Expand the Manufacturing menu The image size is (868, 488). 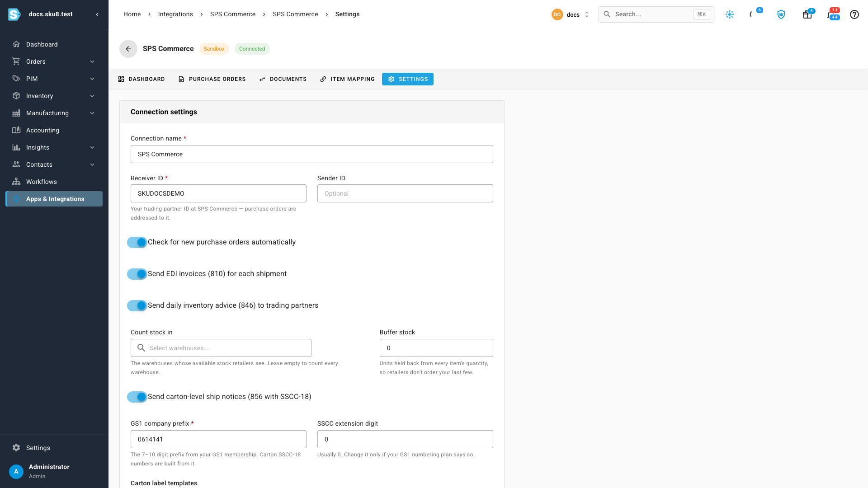click(54, 113)
